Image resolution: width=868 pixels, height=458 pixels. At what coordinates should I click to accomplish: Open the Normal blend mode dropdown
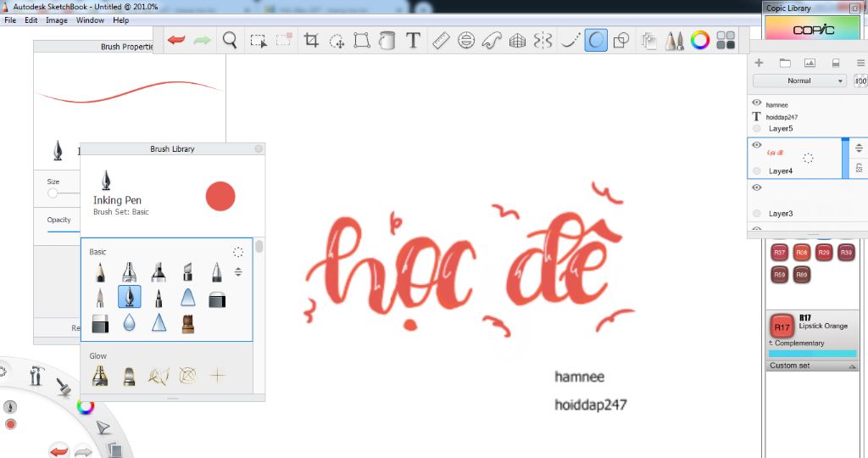coord(799,81)
